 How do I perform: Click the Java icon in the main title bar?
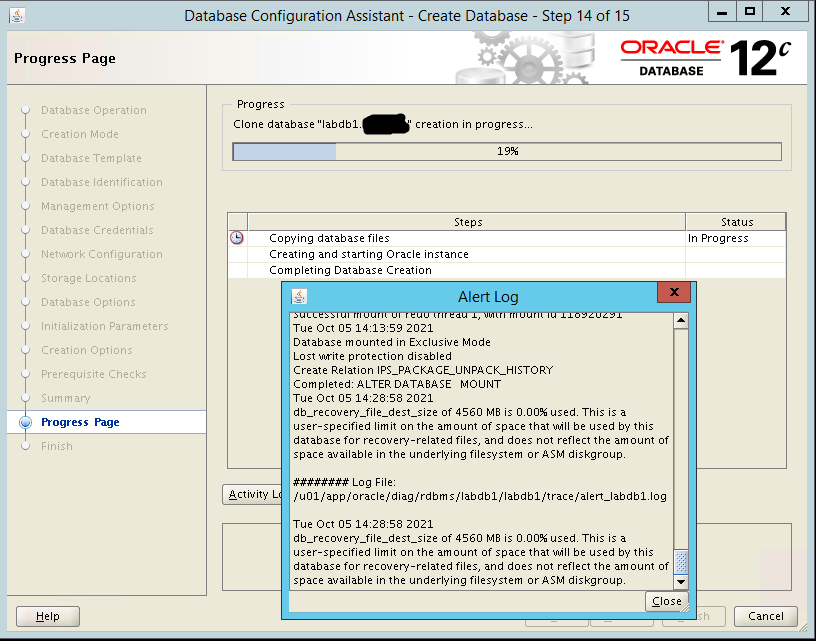click(x=17, y=16)
